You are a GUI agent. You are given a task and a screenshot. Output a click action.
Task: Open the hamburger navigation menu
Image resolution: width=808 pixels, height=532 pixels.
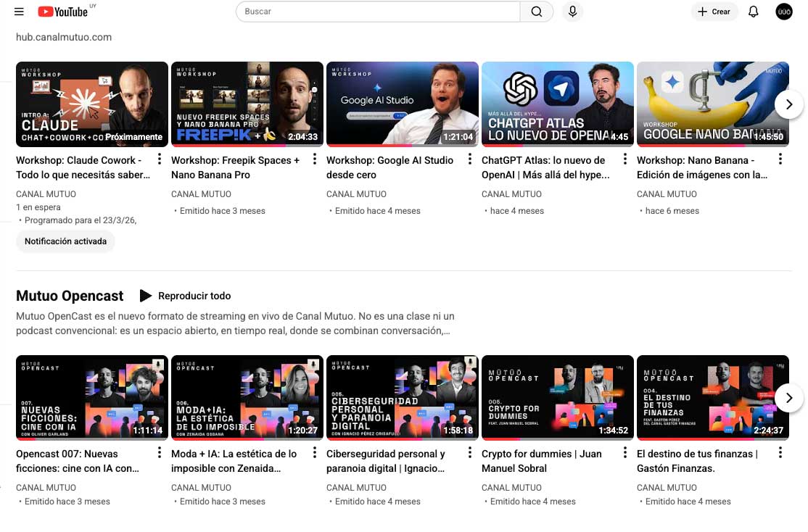click(x=19, y=11)
